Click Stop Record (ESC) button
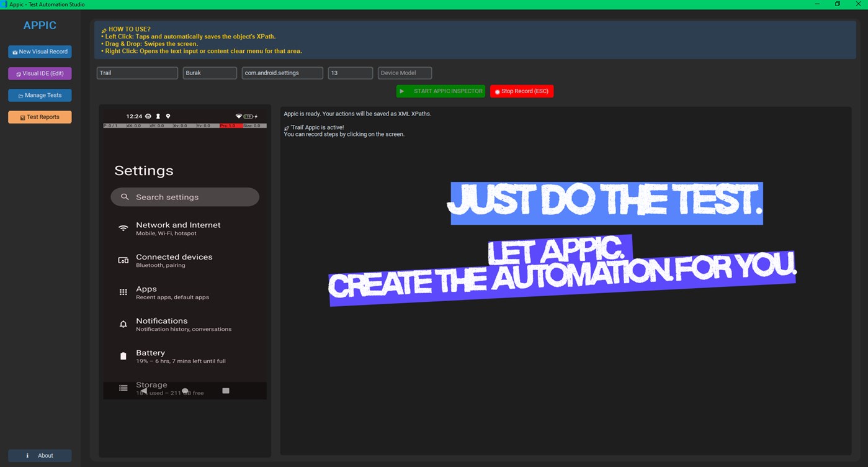 click(x=522, y=91)
